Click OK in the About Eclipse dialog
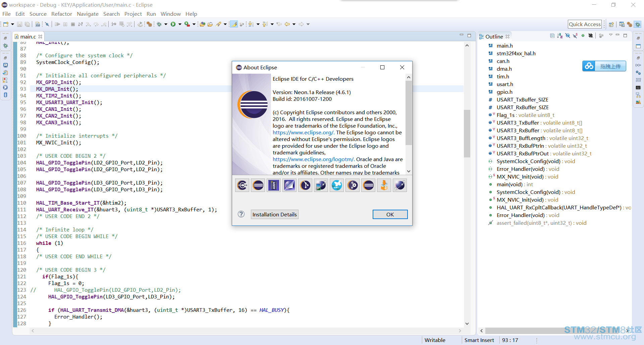The height and width of the screenshot is (345, 644). [390, 214]
